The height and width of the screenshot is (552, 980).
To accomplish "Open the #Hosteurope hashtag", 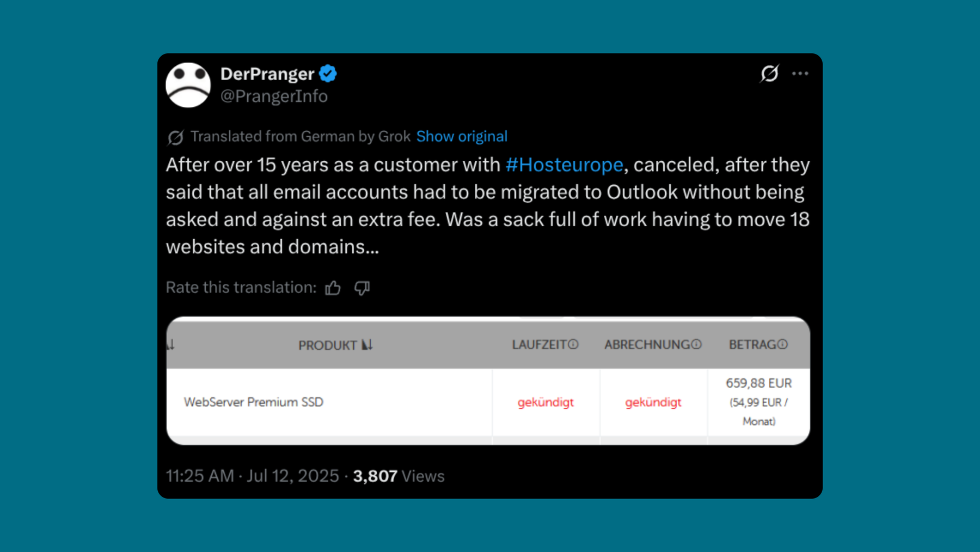I will (x=564, y=165).
